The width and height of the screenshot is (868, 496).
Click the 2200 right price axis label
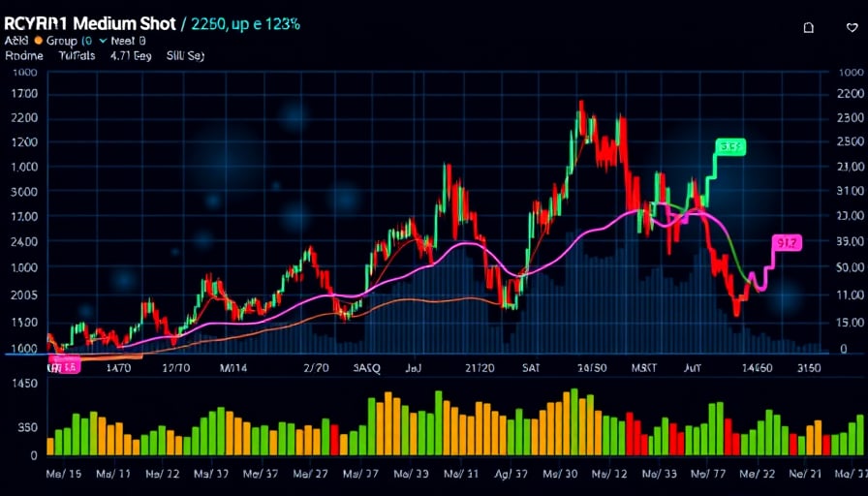[849, 94]
